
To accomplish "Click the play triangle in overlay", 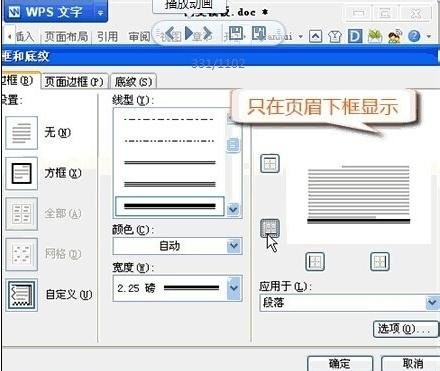I will coord(189,33).
